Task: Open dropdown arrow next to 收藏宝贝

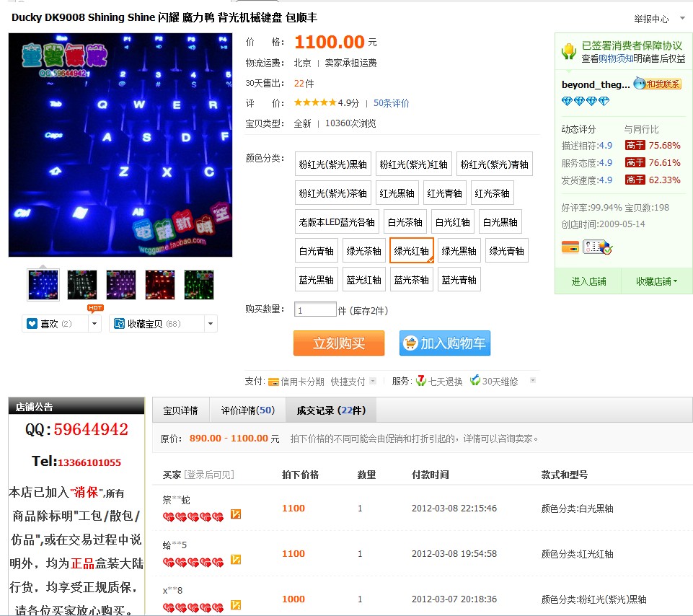Action: click(x=211, y=324)
